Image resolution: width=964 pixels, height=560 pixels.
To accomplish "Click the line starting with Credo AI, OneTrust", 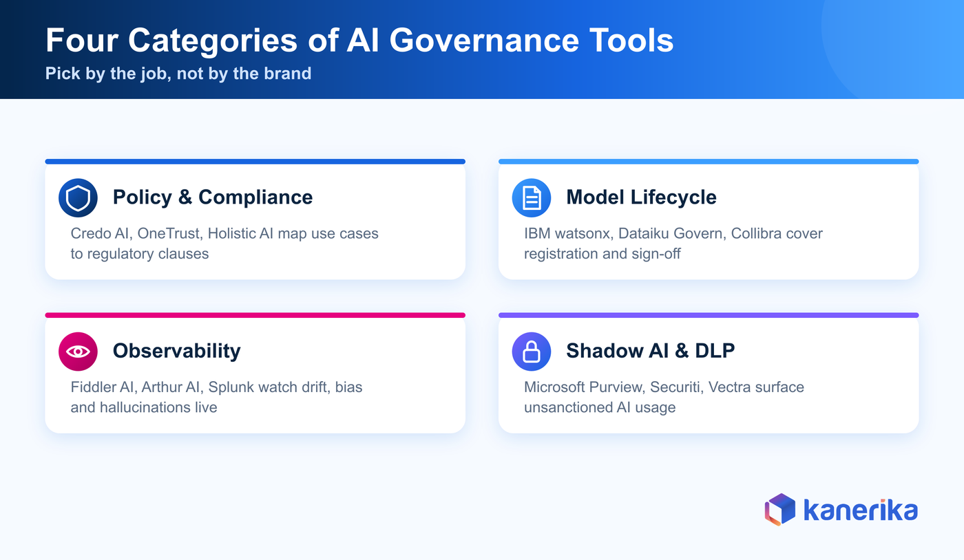I will pos(224,233).
